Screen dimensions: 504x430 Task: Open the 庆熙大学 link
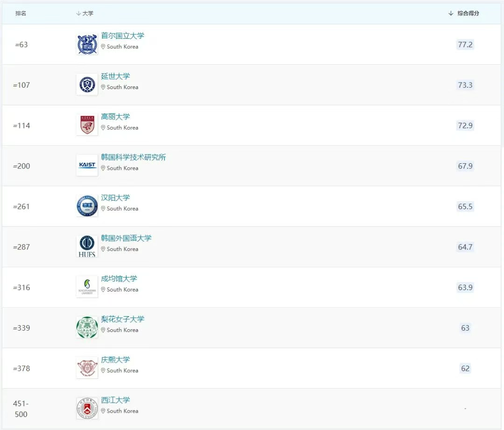pos(115,360)
